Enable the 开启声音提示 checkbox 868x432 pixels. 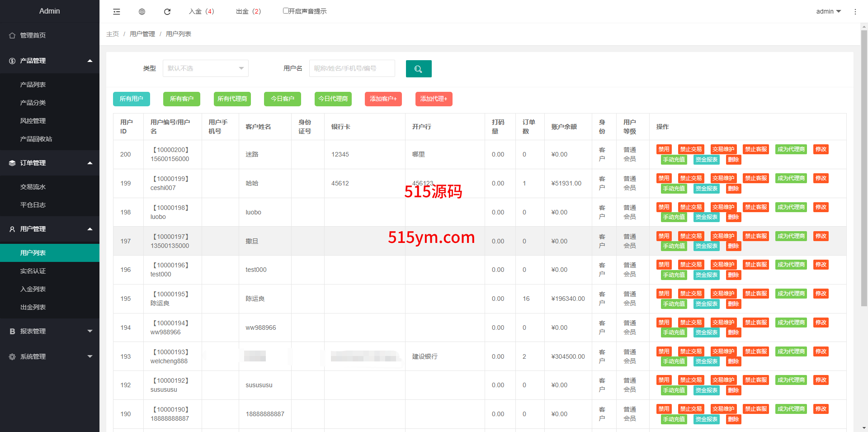tap(286, 11)
